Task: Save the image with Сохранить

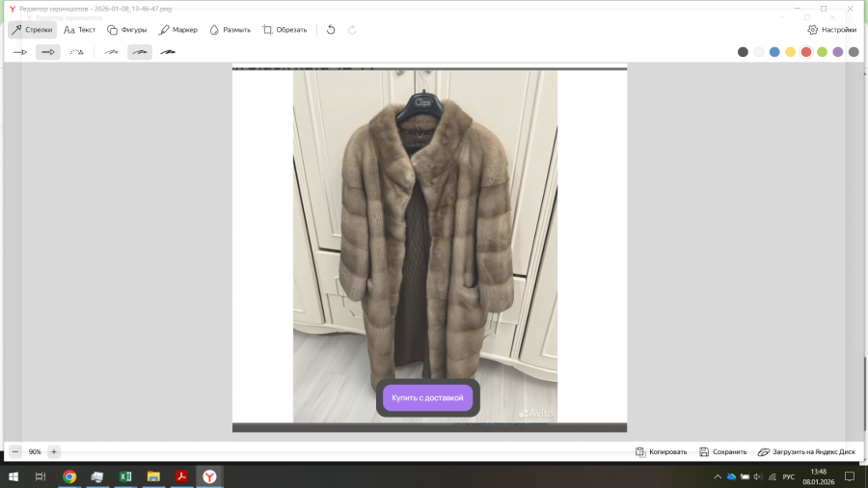Action: (x=723, y=451)
